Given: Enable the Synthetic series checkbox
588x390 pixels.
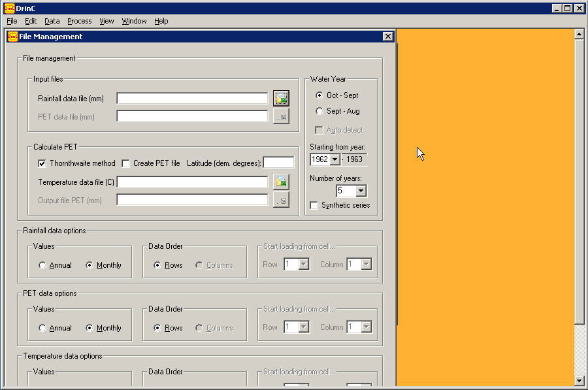Looking at the screenshot, I should coord(314,205).
